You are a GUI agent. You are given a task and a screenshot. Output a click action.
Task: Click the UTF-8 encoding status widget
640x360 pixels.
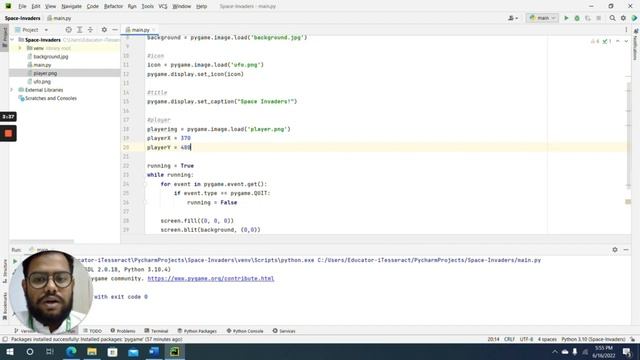tap(526, 339)
